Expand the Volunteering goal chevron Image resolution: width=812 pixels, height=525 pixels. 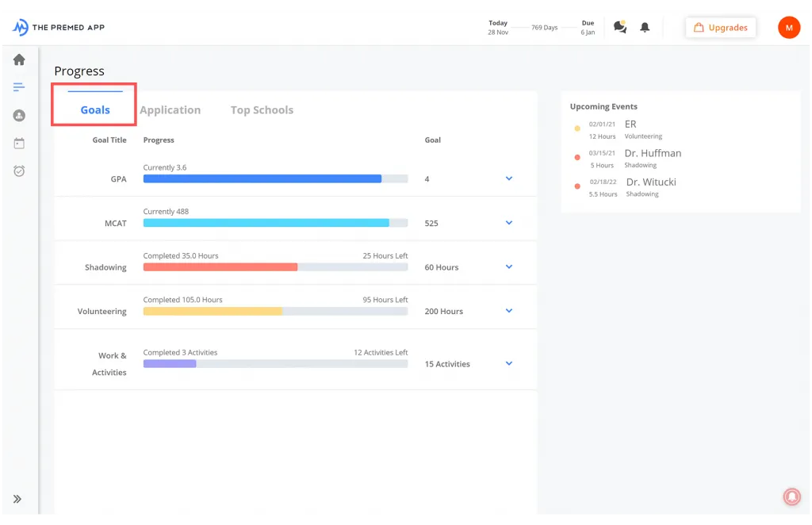tap(509, 311)
